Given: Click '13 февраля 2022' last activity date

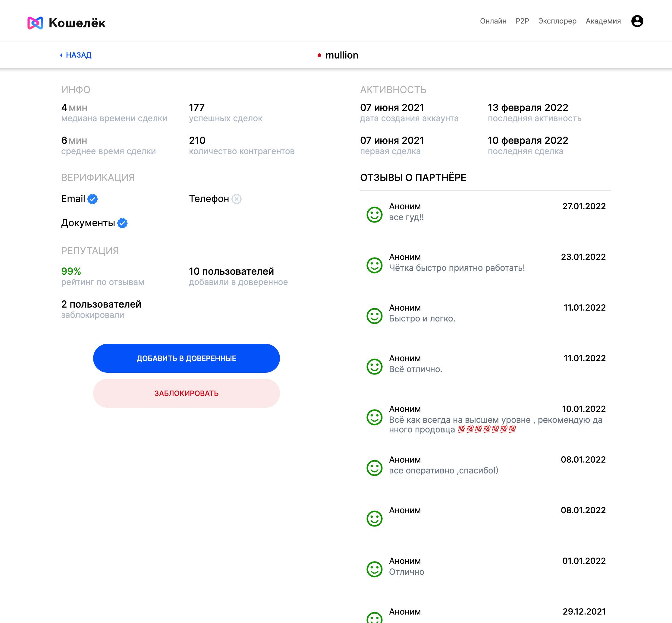Looking at the screenshot, I should coord(528,108).
